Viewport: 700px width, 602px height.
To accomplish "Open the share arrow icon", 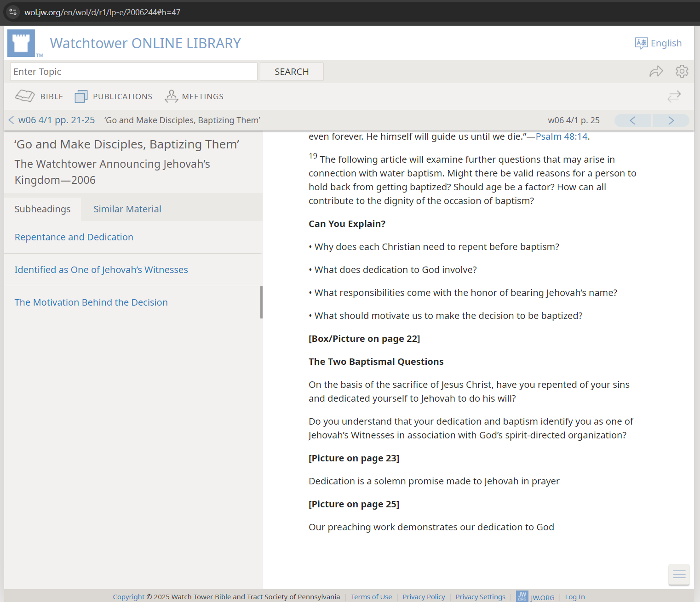I will (x=656, y=72).
